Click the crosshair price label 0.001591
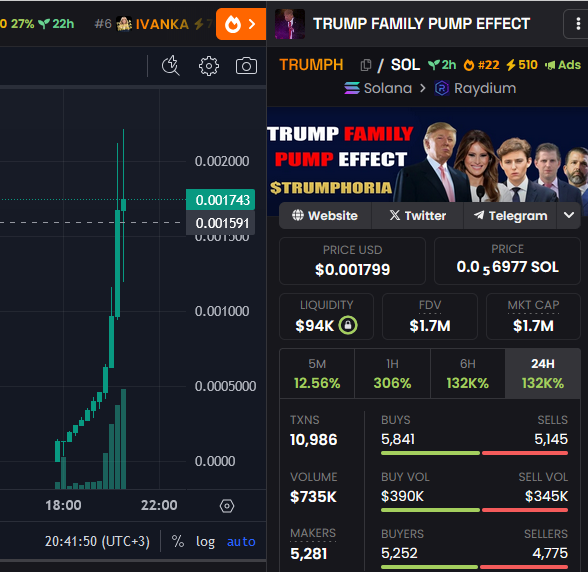Viewport: 588px width, 572px height. tap(220, 223)
